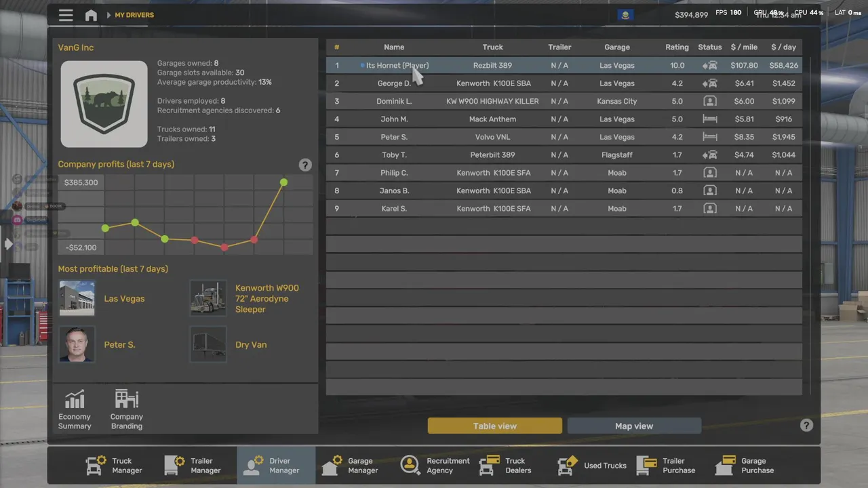This screenshot has width=868, height=488.
Task: Click status icon for Janos B.
Action: pyautogui.click(x=710, y=190)
